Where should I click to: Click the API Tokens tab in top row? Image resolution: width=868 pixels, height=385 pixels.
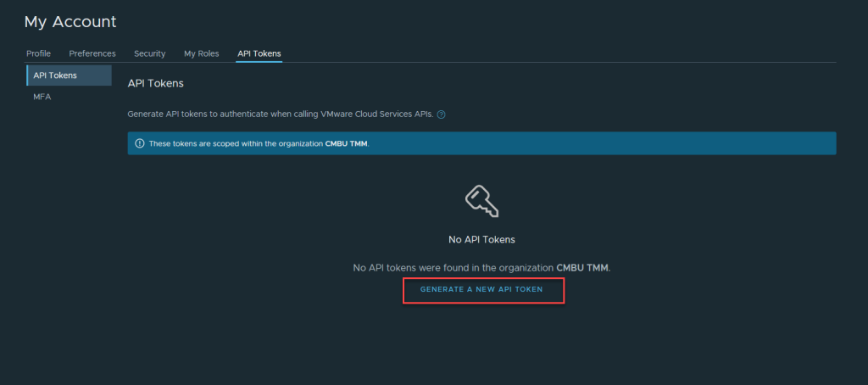(x=259, y=53)
